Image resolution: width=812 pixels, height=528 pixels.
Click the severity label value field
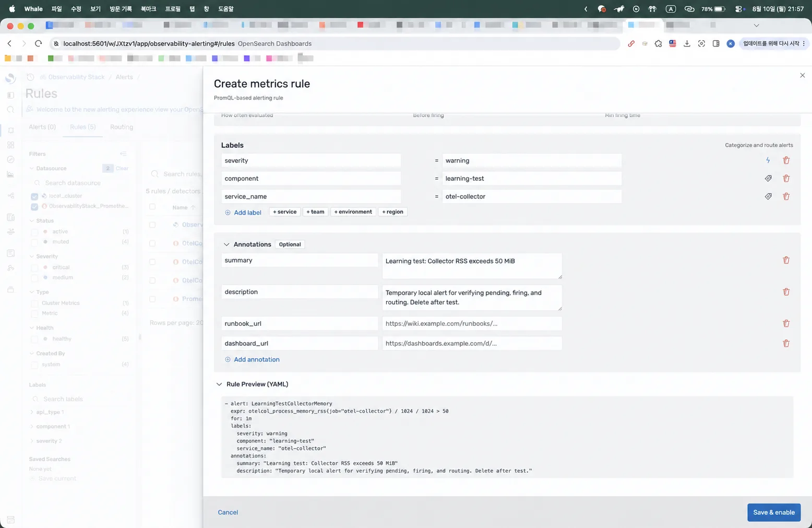tap(532, 160)
